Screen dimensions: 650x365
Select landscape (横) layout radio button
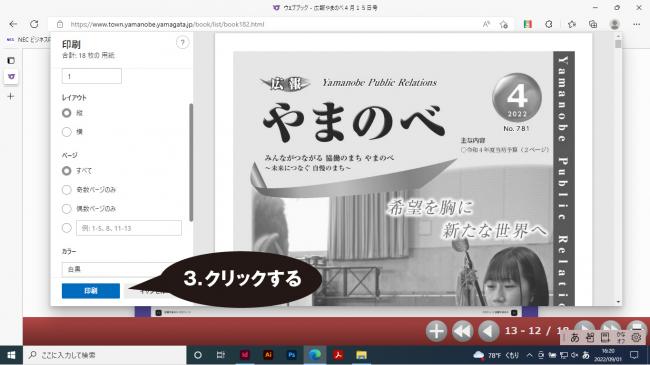(66, 132)
